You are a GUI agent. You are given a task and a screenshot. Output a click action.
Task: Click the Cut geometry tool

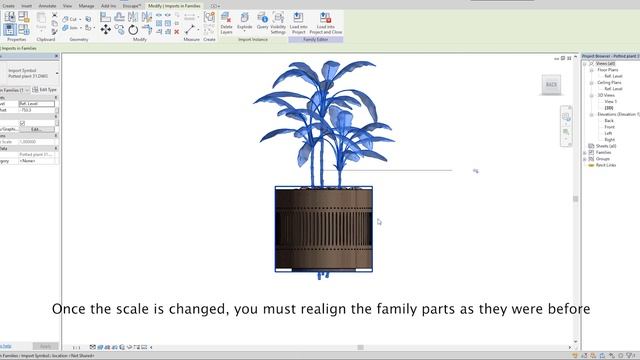point(69,19)
